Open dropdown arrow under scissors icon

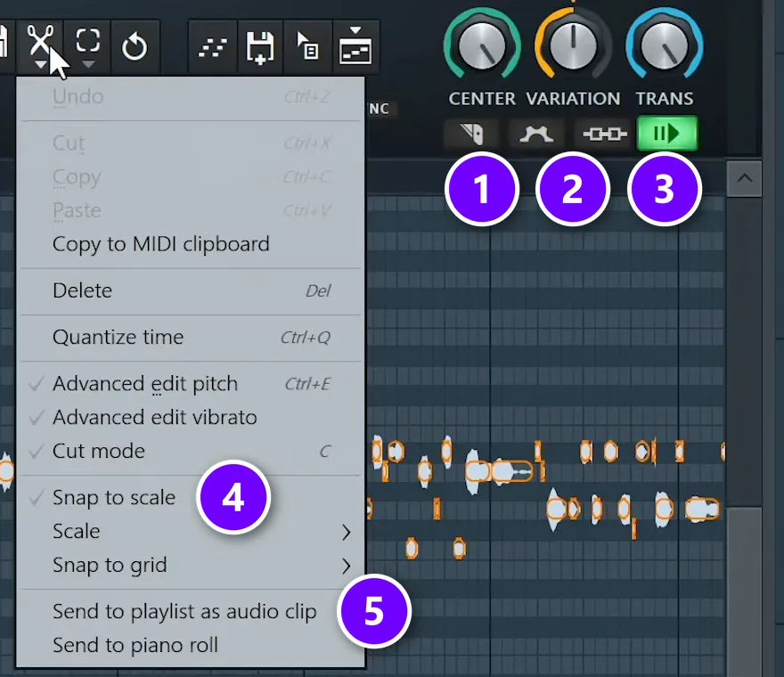40,64
